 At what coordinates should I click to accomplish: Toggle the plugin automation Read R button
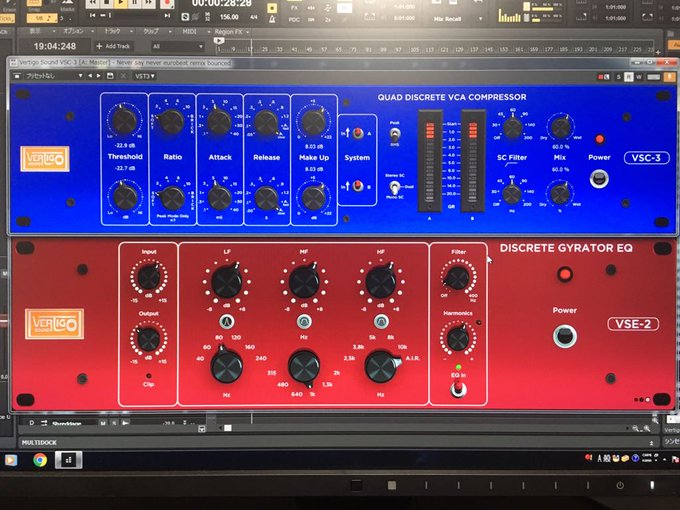pos(628,77)
